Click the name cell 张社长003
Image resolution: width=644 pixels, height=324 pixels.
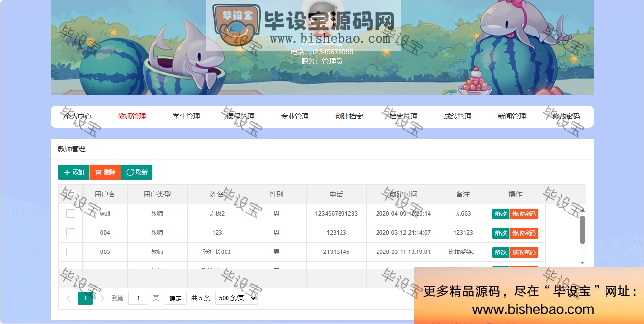click(217, 252)
